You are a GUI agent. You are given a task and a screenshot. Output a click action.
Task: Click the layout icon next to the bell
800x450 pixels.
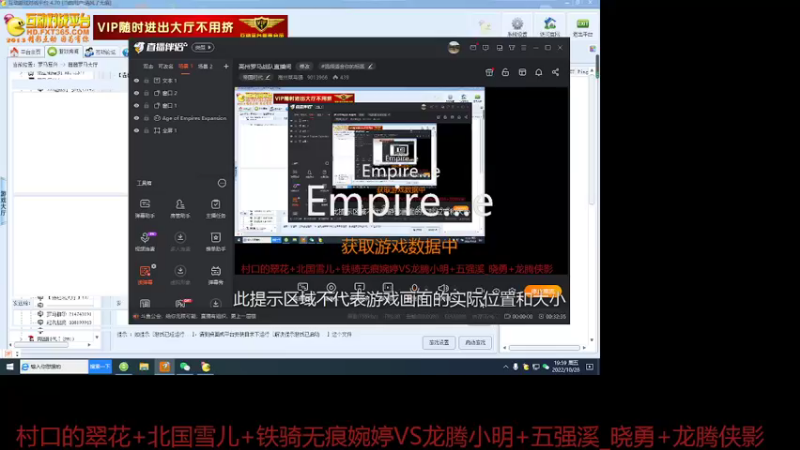[x=522, y=72]
